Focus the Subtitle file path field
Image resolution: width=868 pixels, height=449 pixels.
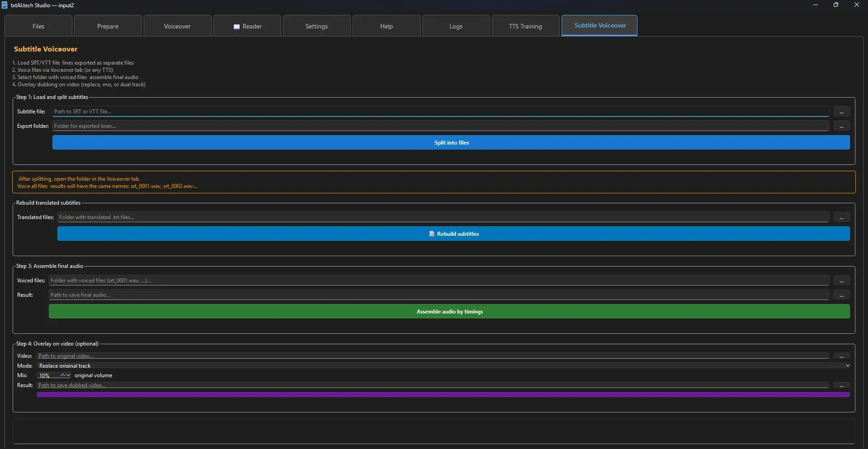click(440, 112)
